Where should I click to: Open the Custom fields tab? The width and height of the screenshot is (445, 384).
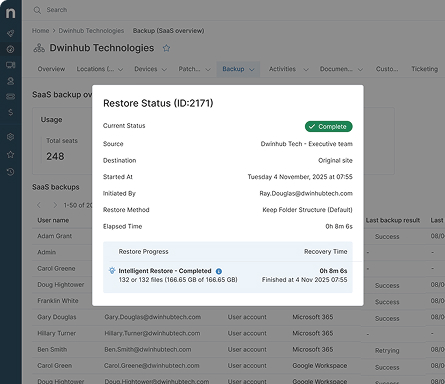[x=387, y=69]
